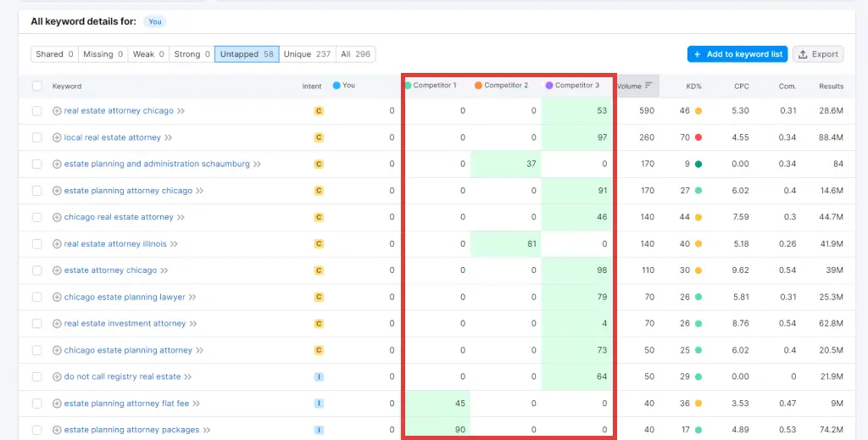Open 'chicago estate planning attorney' keyword link
The image size is (868, 440).
tap(129, 350)
